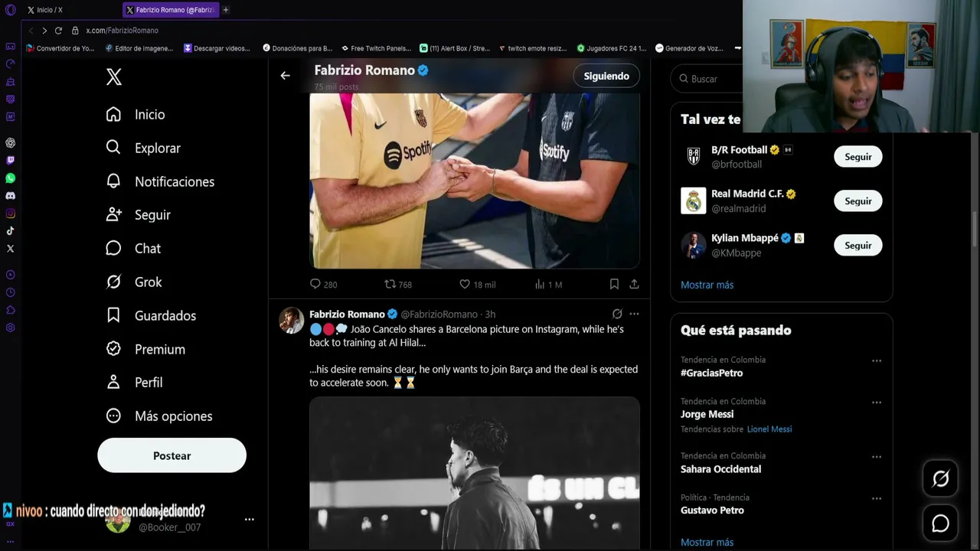Open Perfil in the X sidebar

coord(134,382)
